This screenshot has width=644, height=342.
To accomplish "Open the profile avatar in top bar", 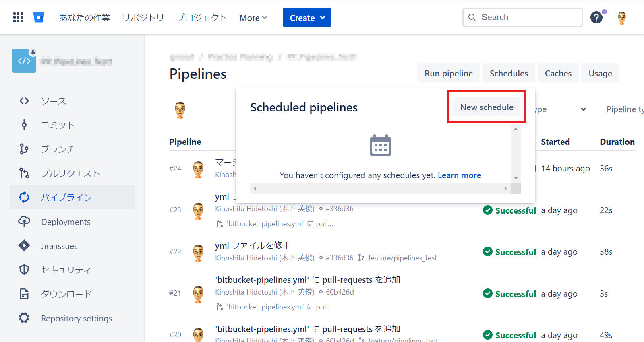I will coord(622,18).
